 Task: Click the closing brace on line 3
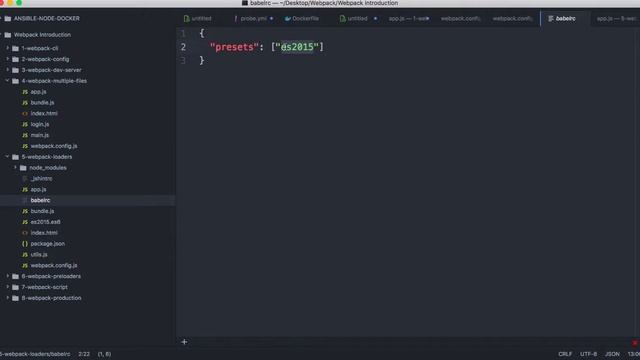tap(202, 60)
